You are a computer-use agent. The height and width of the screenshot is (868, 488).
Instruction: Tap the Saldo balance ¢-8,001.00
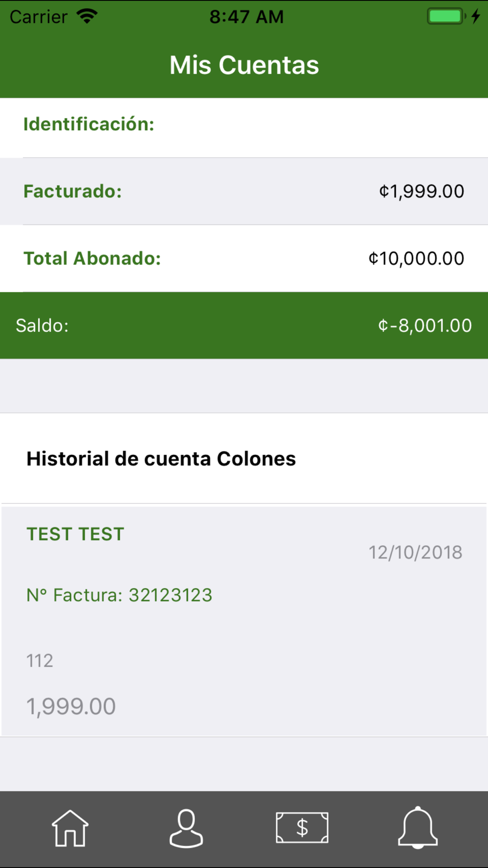425,326
